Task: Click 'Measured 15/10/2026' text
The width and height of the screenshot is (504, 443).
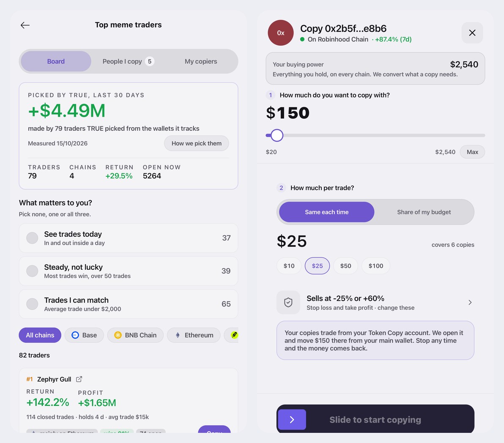Action: 58,143
